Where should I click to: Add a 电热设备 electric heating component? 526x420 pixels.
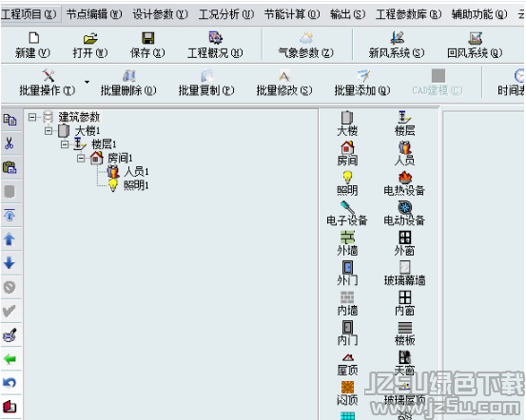click(x=404, y=183)
